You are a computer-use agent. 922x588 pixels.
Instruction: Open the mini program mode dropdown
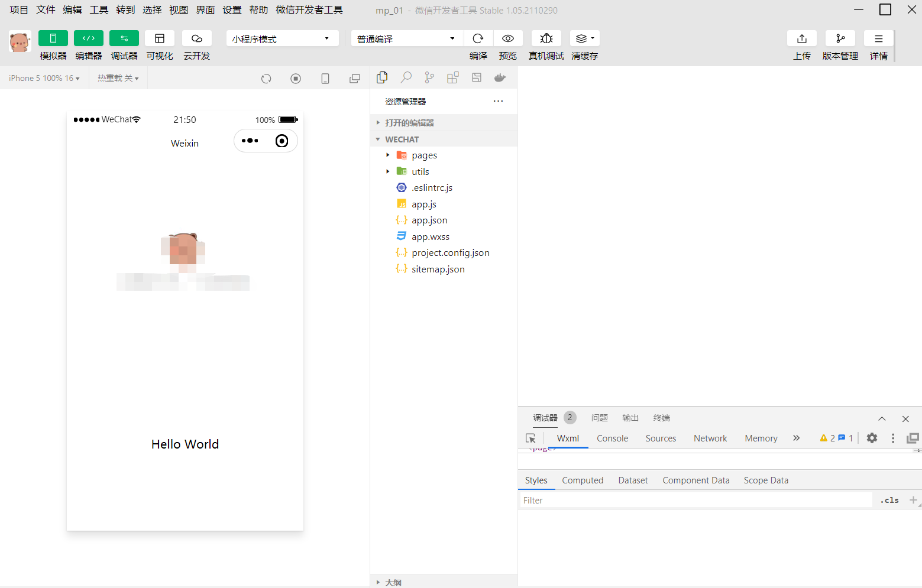pyautogui.click(x=282, y=38)
